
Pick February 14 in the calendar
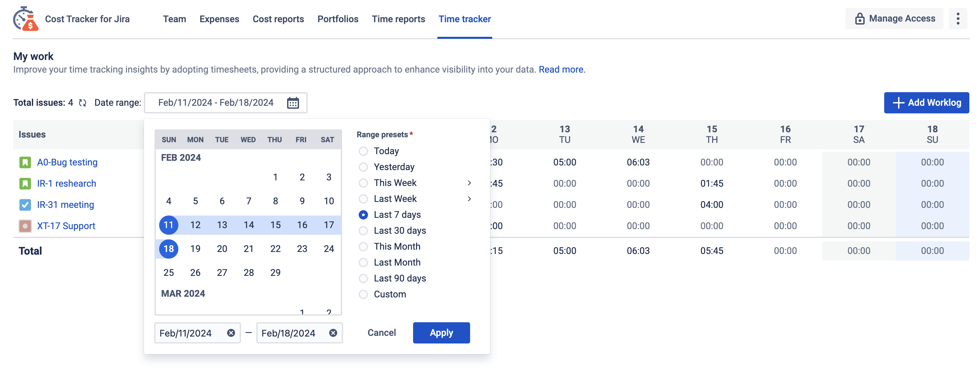point(249,225)
